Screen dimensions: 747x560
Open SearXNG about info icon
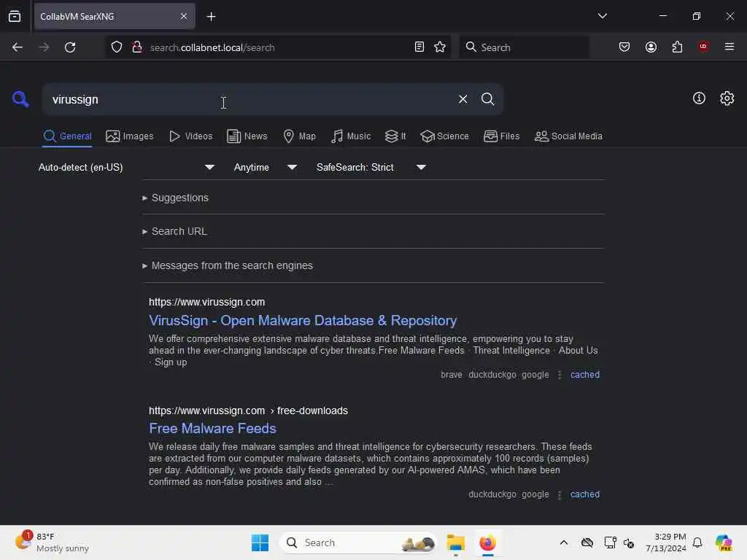(x=699, y=98)
